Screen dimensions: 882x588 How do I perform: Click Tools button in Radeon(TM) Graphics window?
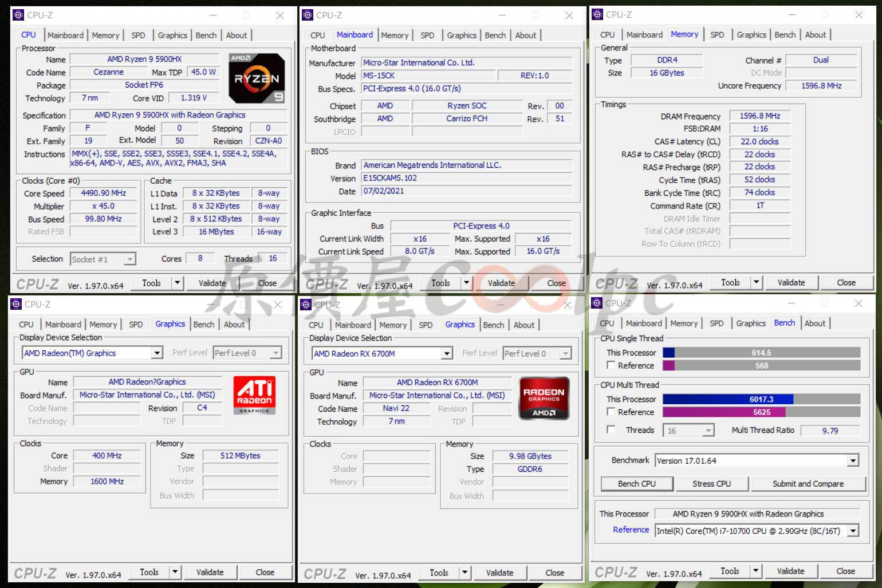click(x=149, y=572)
